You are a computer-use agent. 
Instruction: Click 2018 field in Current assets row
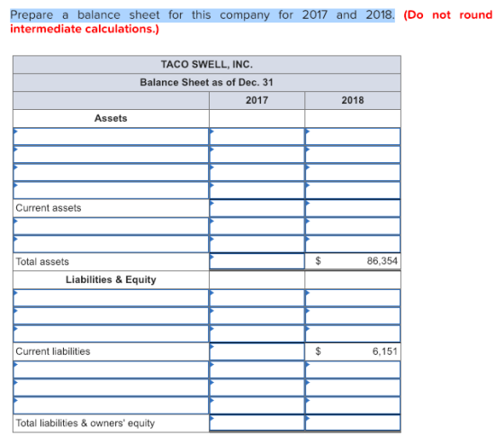tap(353, 208)
